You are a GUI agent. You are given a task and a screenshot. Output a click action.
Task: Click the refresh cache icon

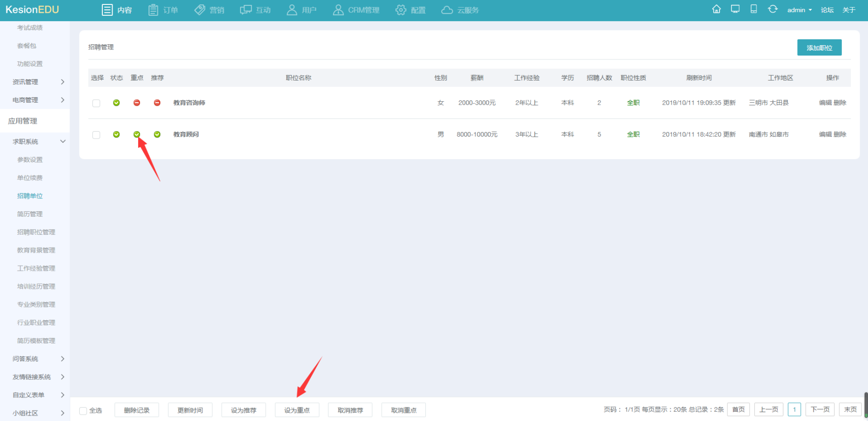(x=773, y=9)
